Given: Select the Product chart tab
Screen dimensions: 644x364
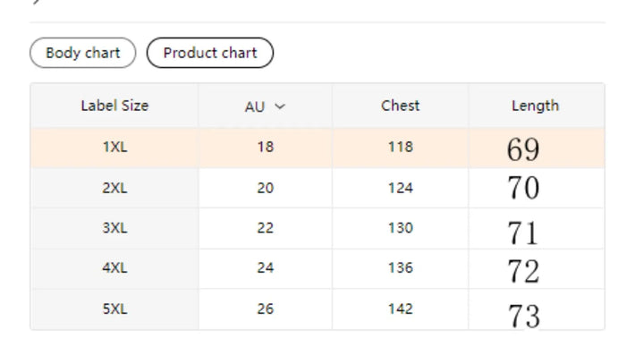Looking at the screenshot, I should [209, 53].
